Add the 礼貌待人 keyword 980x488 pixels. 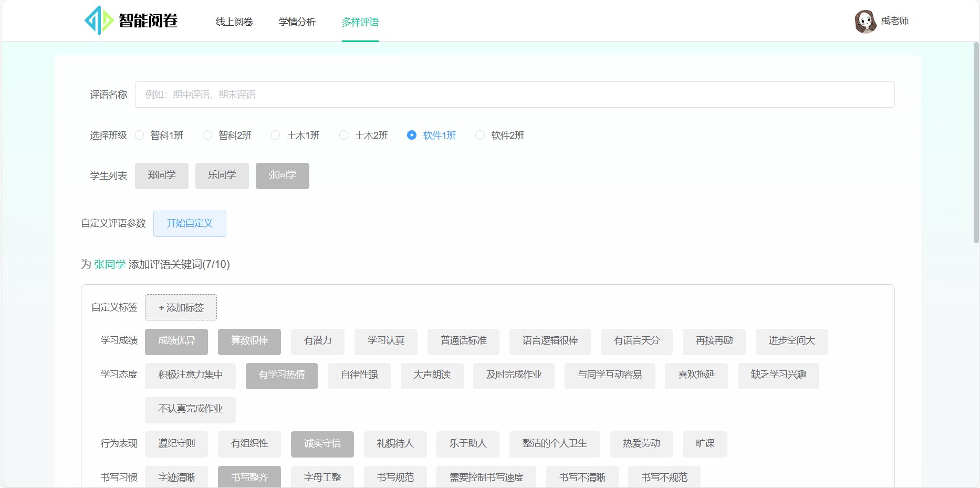(x=395, y=444)
